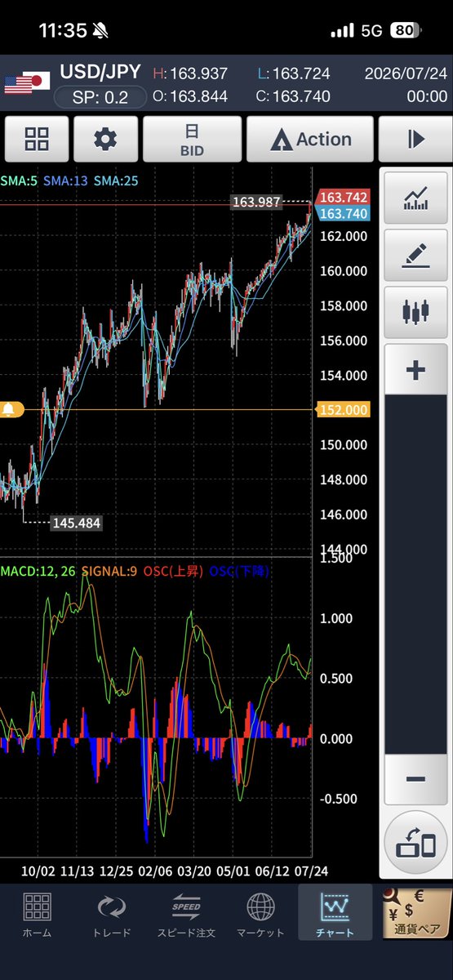Tap the 10/02 date axis label
453x980 pixels.
(x=39, y=871)
